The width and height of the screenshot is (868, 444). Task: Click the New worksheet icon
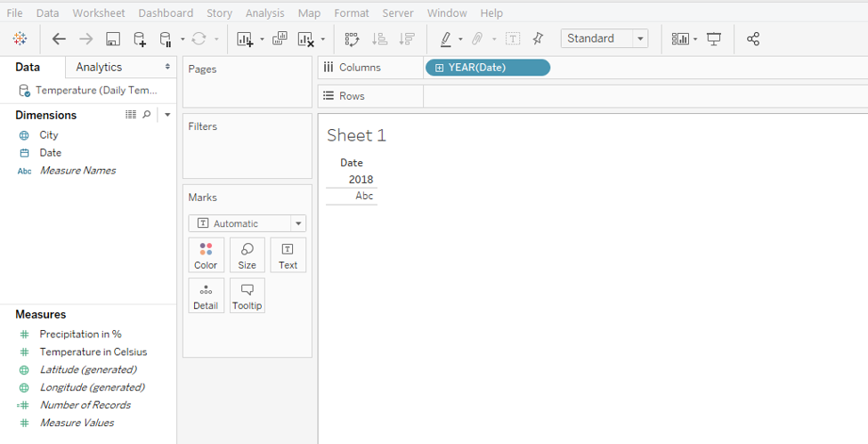pos(245,39)
